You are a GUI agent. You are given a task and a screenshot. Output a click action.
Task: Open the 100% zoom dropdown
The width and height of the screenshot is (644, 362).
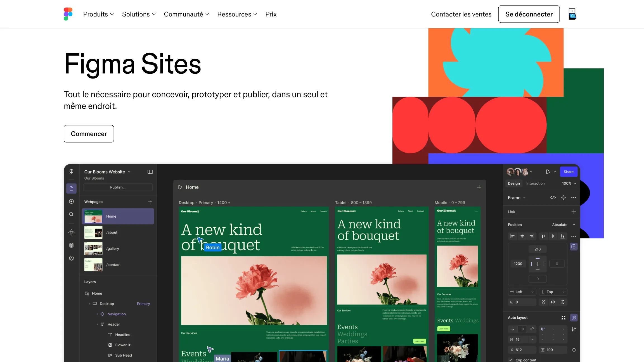[x=569, y=183]
